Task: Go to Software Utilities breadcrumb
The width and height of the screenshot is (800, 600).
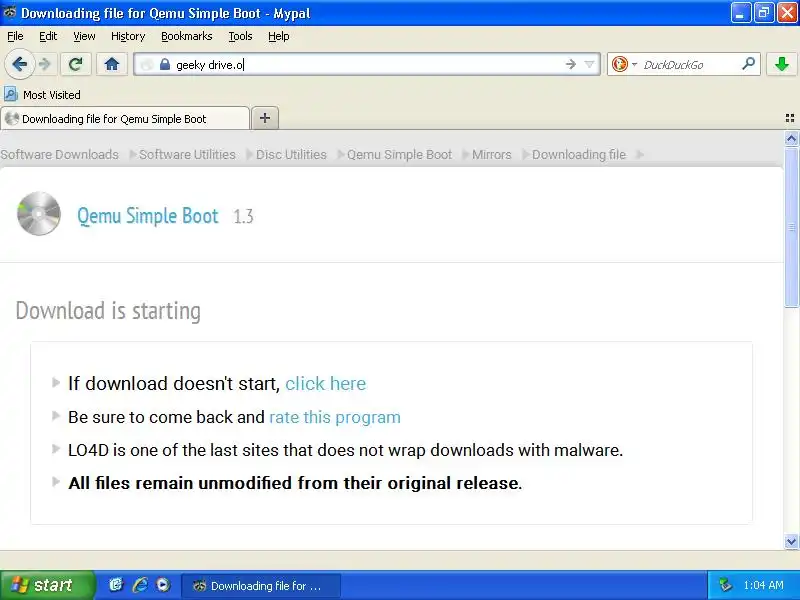Action: coord(187,155)
